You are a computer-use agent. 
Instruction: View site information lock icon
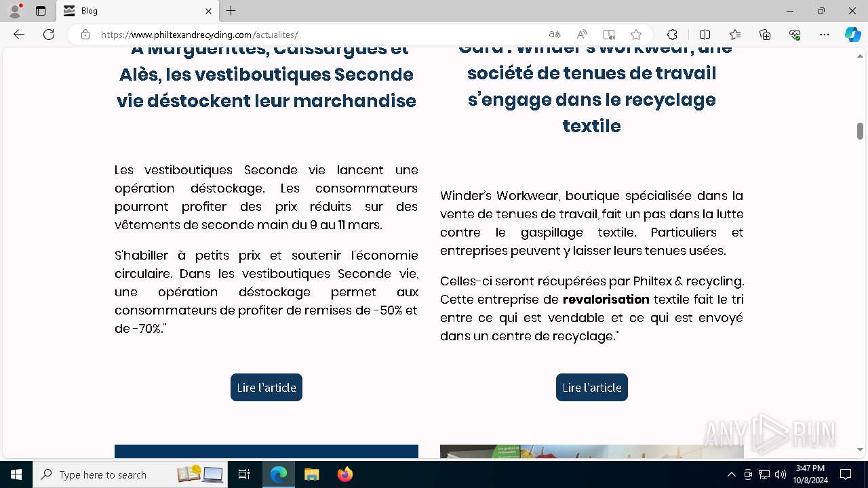85,35
